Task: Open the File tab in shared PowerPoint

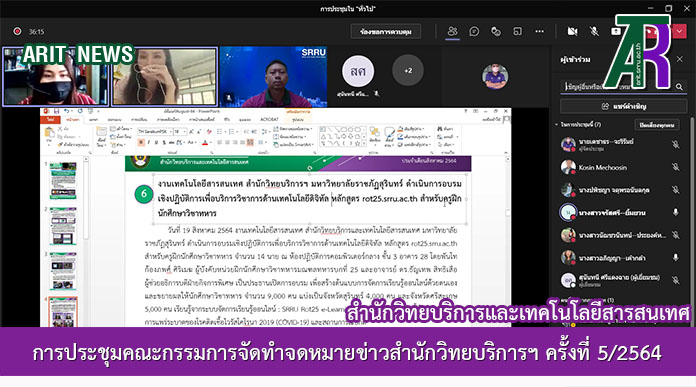Action: pyautogui.click(x=51, y=119)
